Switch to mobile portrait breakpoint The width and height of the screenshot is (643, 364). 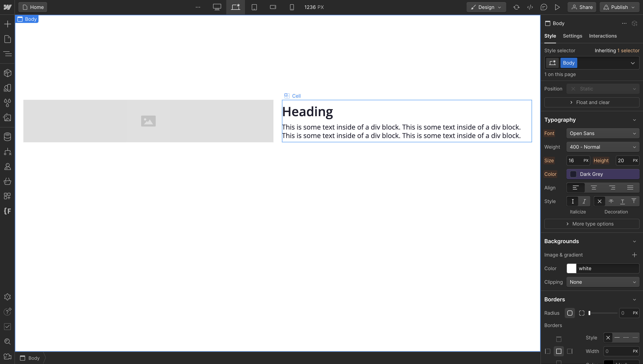(292, 7)
